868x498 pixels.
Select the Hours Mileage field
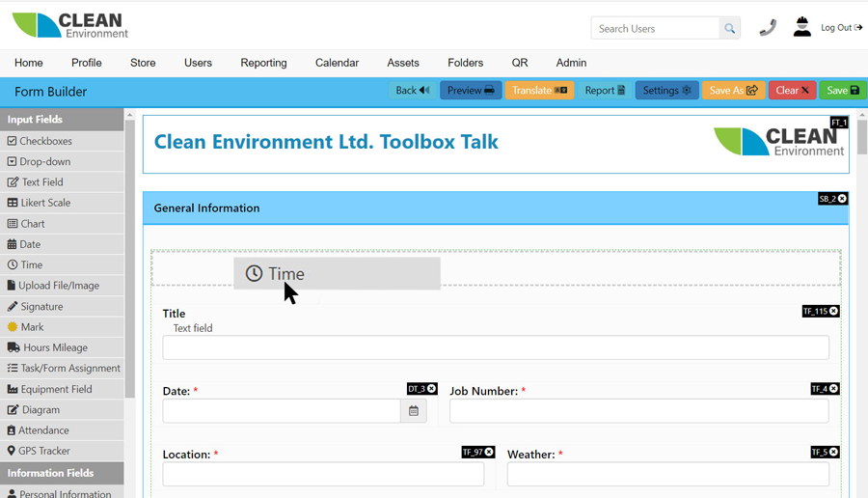coord(62,347)
